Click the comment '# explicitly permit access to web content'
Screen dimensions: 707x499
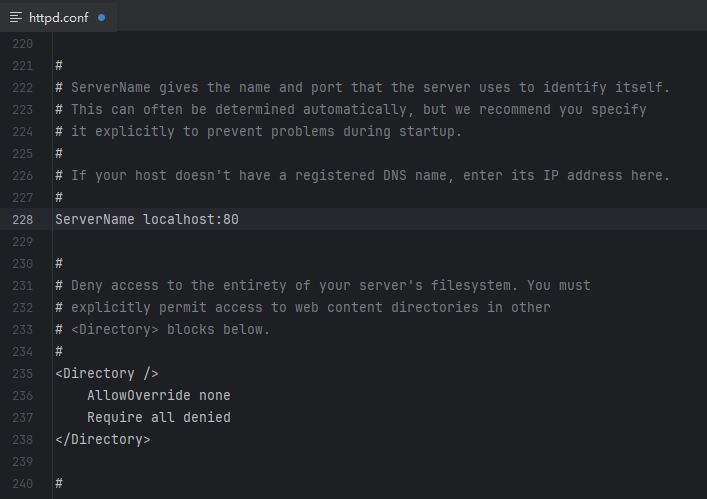(x=303, y=307)
